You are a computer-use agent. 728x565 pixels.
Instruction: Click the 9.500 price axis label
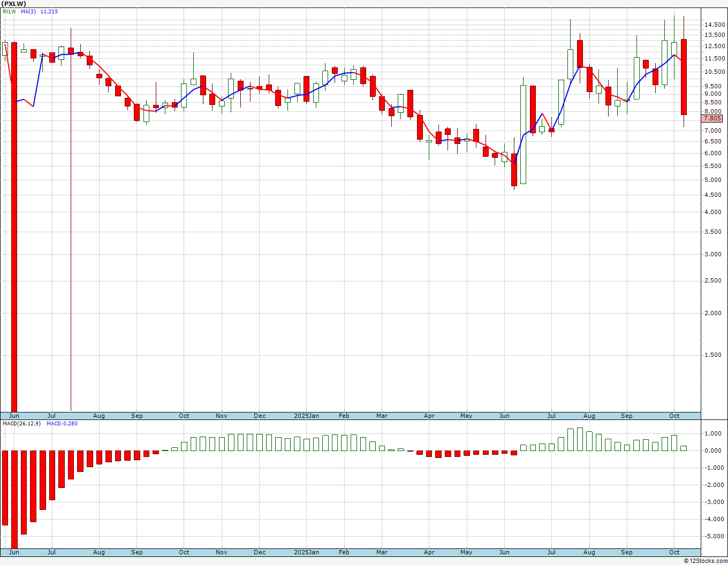click(714, 86)
